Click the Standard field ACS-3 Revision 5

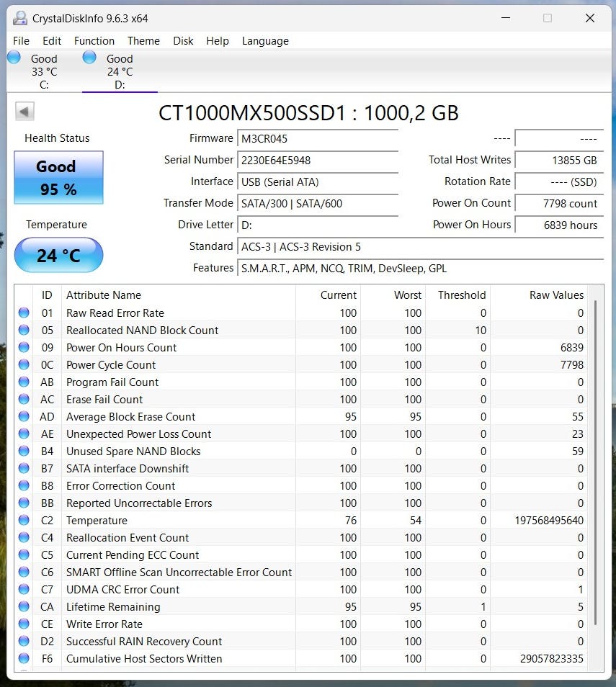point(420,247)
